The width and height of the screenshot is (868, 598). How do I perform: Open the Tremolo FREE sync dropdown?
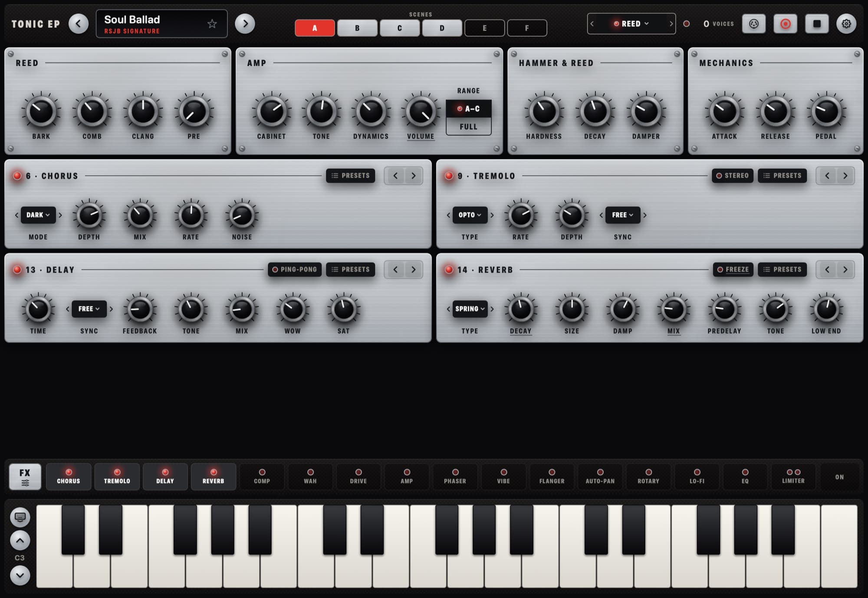pyautogui.click(x=623, y=215)
